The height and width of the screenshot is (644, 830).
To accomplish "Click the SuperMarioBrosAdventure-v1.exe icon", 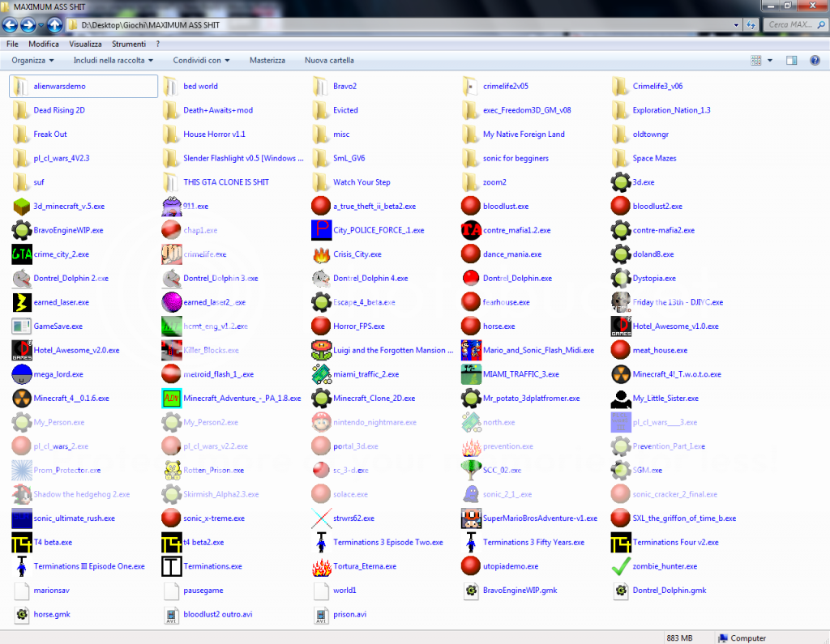I will (471, 518).
